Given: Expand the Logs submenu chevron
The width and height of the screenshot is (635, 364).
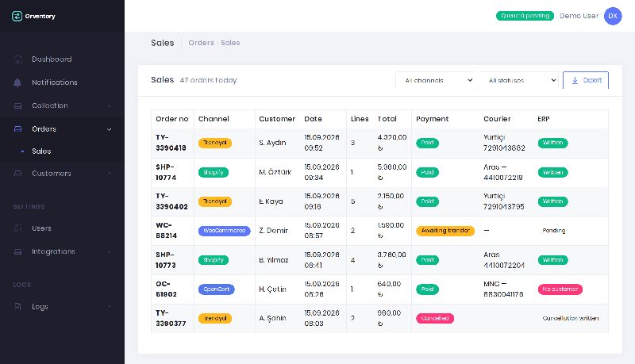Looking at the screenshot, I should click(110, 307).
